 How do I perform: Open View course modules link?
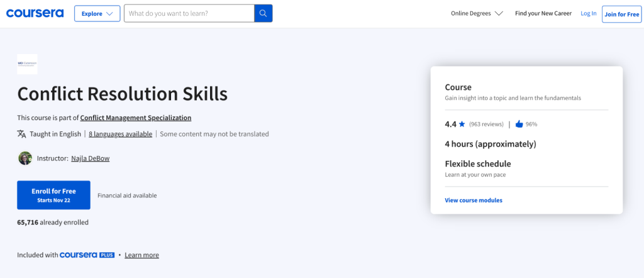pos(474,201)
